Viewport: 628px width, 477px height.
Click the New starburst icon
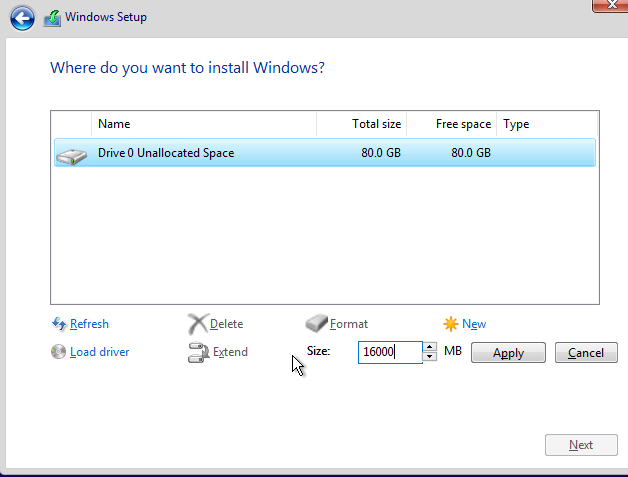[x=451, y=324]
